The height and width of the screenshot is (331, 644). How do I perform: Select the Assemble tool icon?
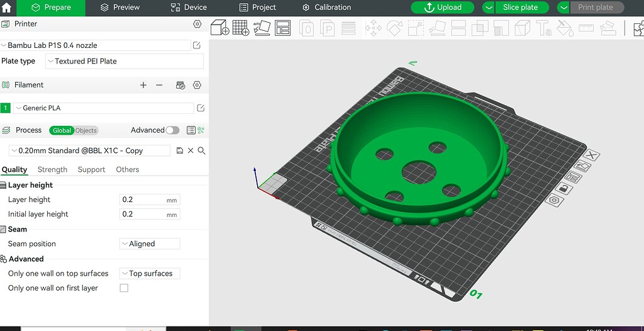tap(608, 28)
